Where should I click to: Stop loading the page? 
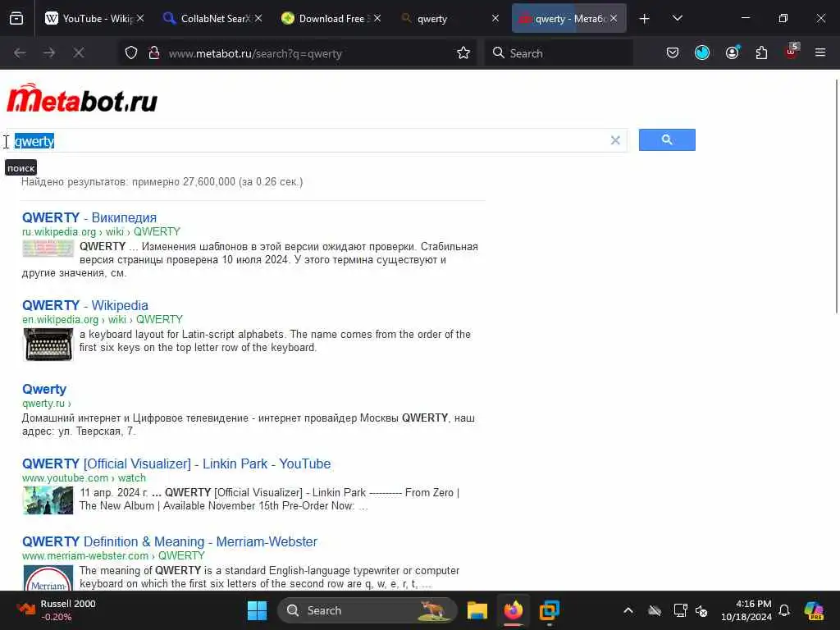79,52
